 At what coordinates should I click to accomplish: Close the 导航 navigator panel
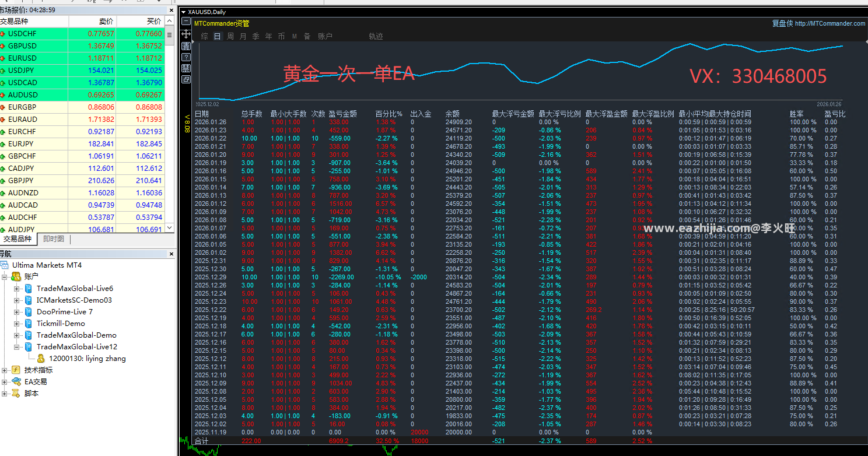[x=171, y=254]
